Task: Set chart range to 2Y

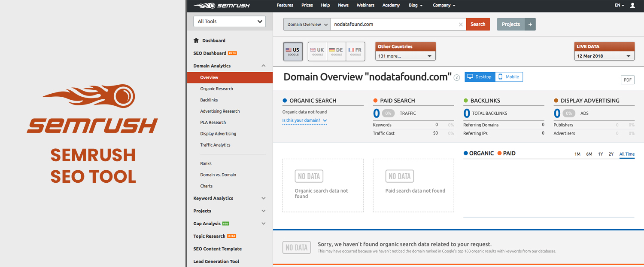Action: tap(611, 154)
